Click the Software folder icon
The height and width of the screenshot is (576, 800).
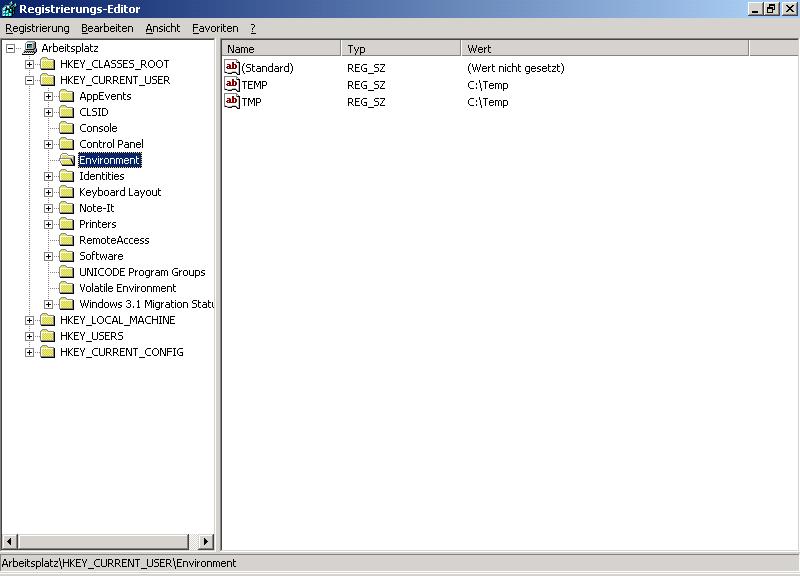(x=67, y=256)
